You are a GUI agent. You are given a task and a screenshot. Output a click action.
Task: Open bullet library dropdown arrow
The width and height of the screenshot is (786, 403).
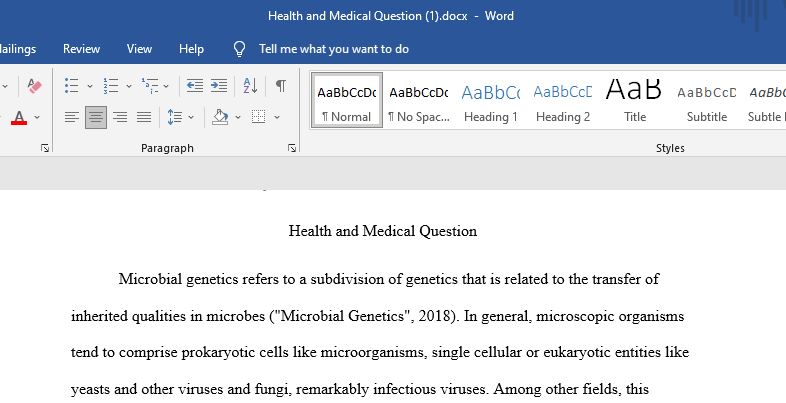click(90, 86)
